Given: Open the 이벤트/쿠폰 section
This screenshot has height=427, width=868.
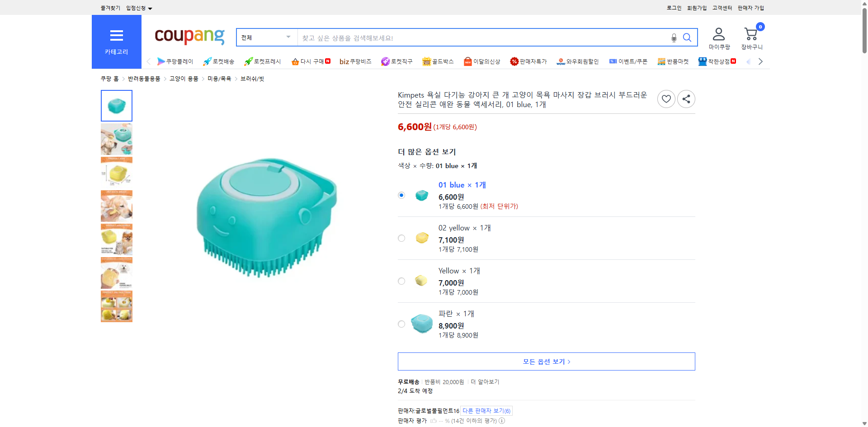Looking at the screenshot, I should pyautogui.click(x=628, y=61).
